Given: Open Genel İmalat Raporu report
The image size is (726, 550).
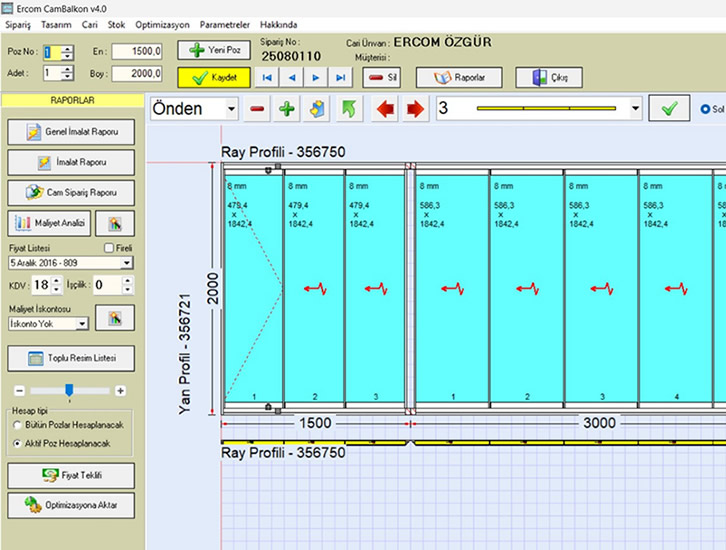Looking at the screenshot, I should click(x=71, y=132).
